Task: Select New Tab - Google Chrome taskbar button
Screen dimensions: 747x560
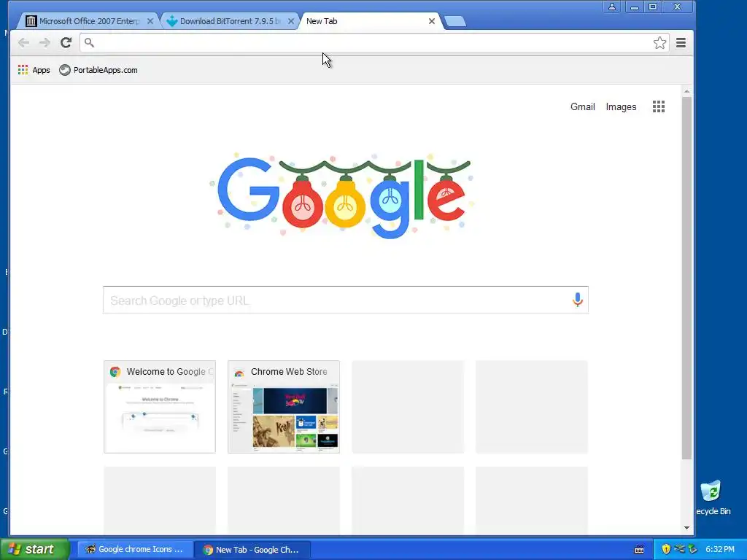Action: [x=252, y=550]
